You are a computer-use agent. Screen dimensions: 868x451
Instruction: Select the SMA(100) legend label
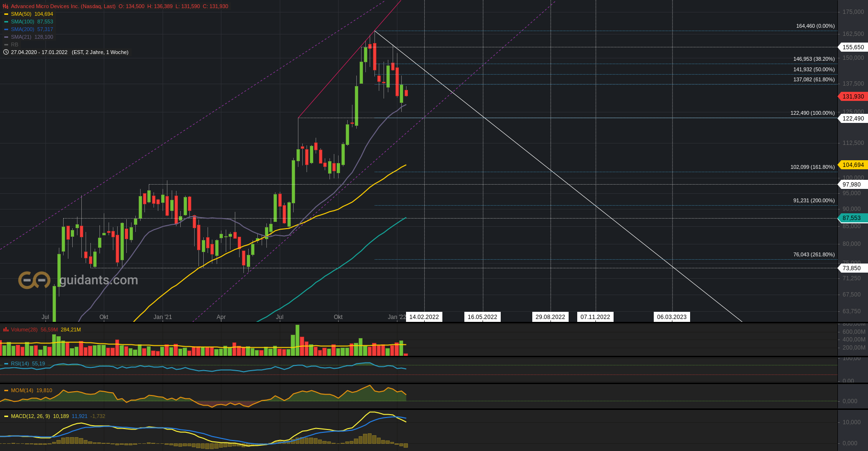pyautogui.click(x=22, y=22)
